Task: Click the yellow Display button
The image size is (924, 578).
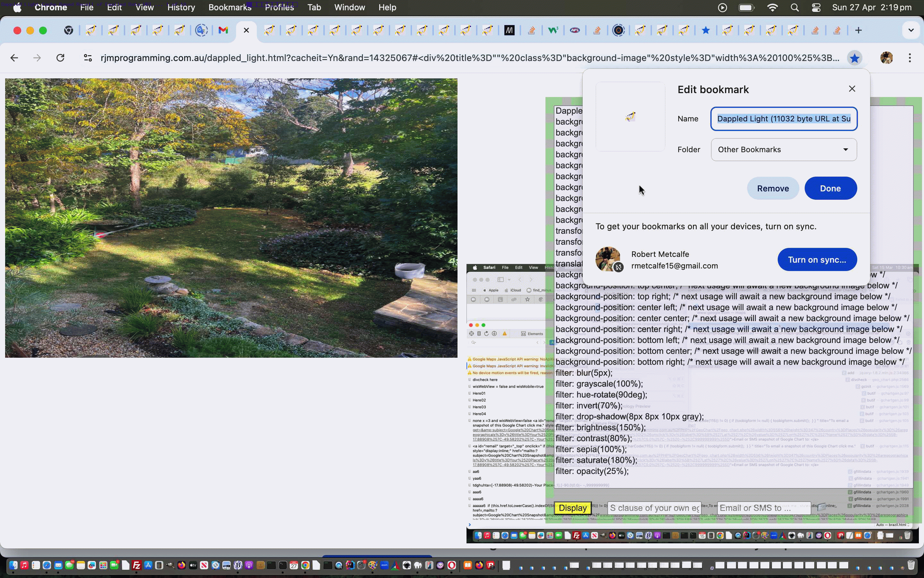Action: [x=573, y=508]
